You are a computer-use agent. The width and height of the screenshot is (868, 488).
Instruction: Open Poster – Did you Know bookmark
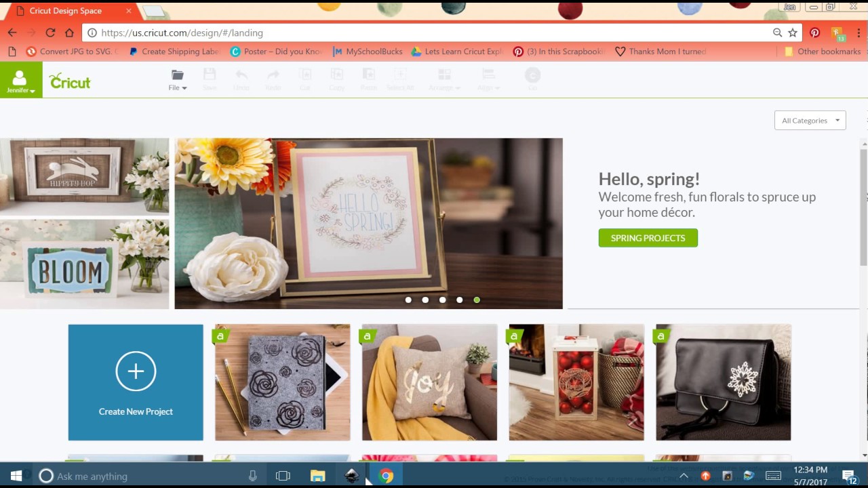tap(277, 52)
